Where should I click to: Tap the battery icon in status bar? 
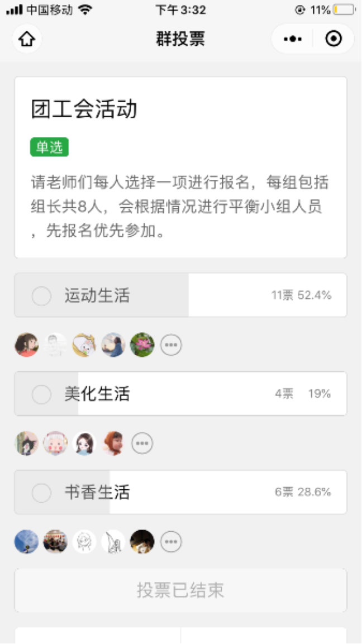coord(344,9)
